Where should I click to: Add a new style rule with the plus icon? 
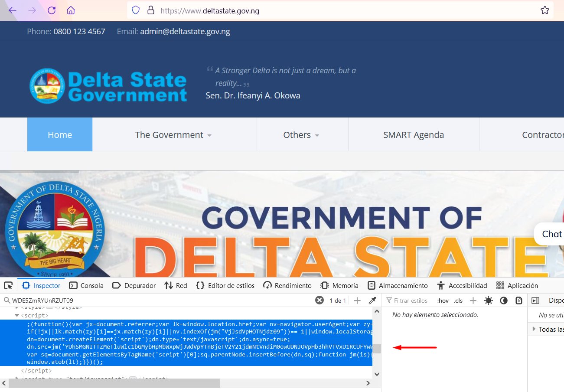tap(473, 301)
